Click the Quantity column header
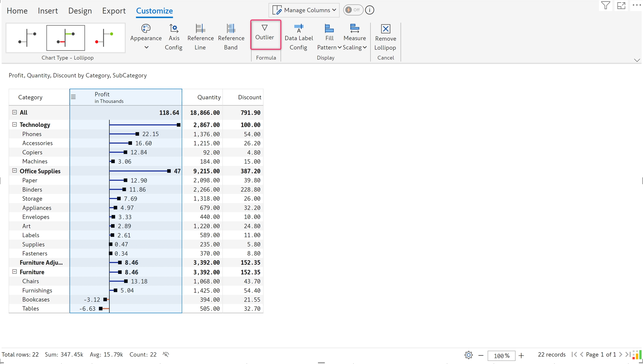 208,97
